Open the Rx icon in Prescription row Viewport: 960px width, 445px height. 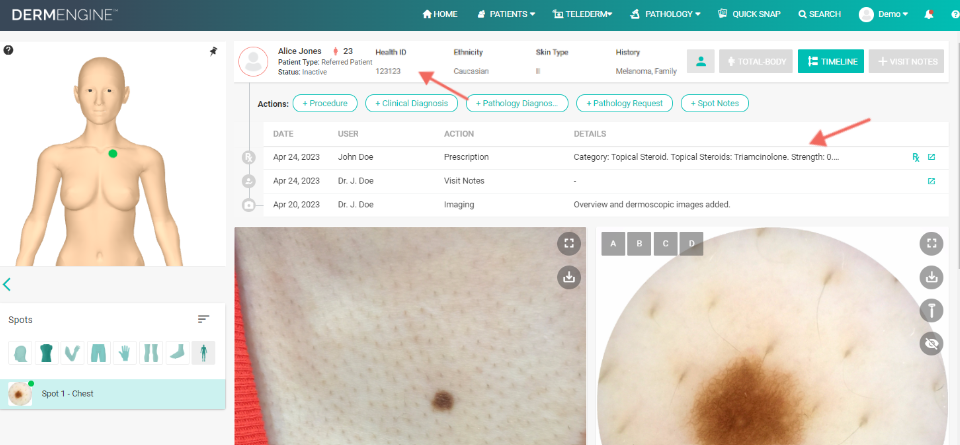[915, 157]
